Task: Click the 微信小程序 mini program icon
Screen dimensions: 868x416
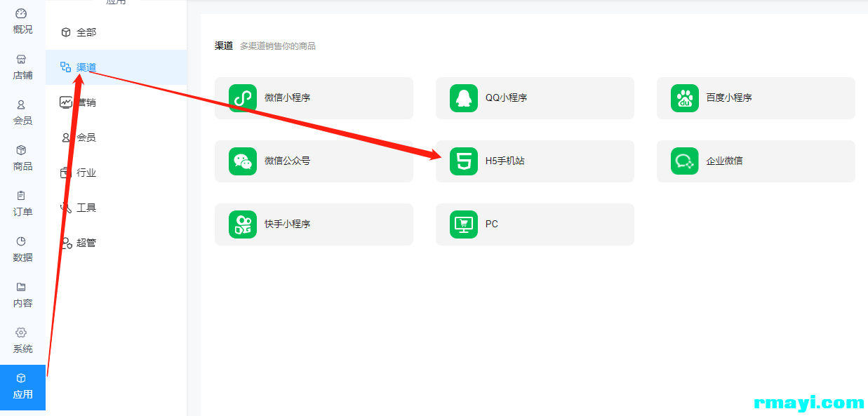Action: (243, 98)
